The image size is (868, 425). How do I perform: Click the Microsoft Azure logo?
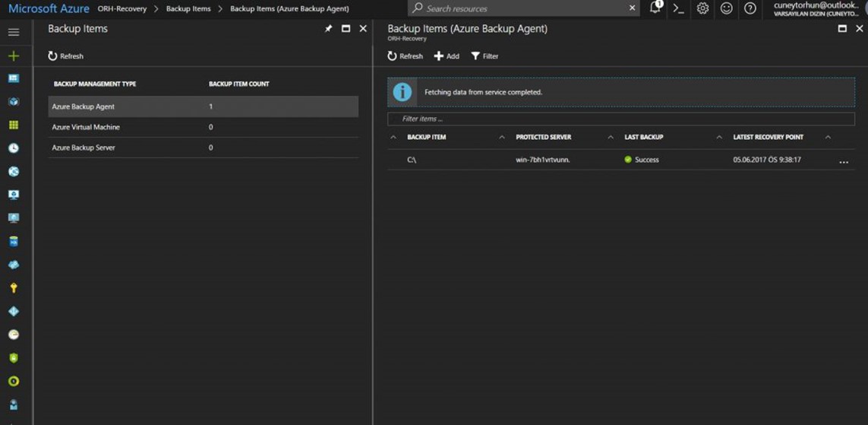click(x=49, y=8)
